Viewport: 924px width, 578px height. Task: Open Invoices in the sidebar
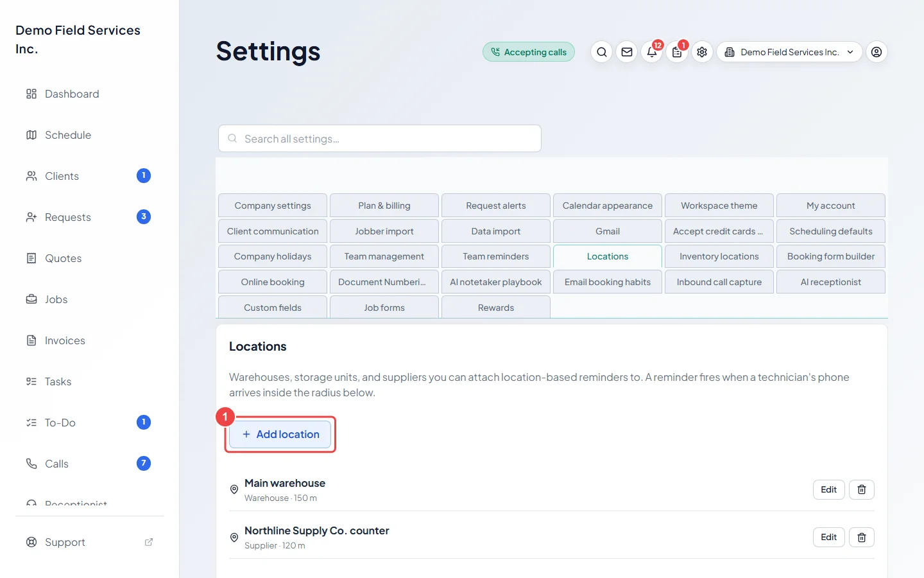pos(90,340)
